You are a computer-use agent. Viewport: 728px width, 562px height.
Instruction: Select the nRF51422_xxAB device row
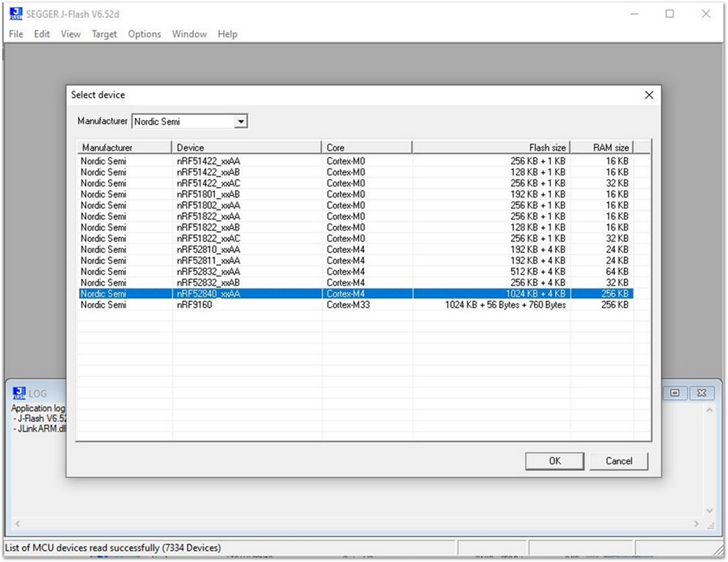point(356,172)
